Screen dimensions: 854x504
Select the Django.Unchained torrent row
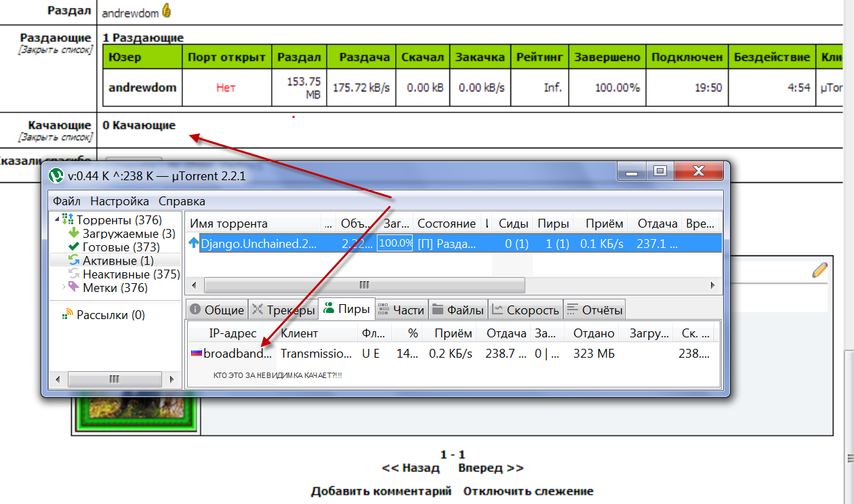point(453,243)
